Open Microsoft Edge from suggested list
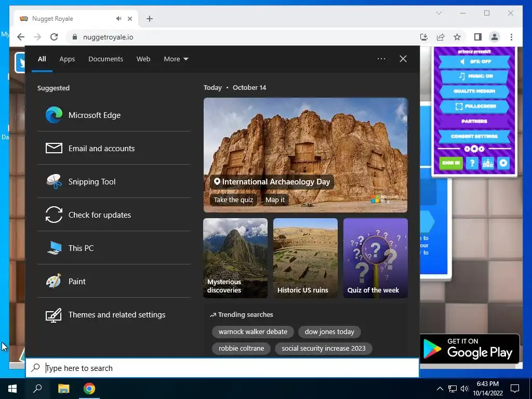This screenshot has width=532, height=399. pyautogui.click(x=114, y=115)
